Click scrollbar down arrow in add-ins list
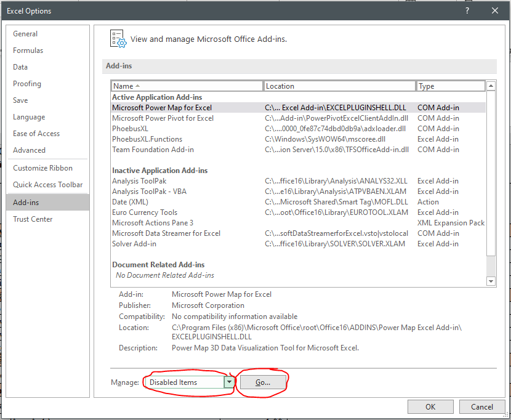 tap(491, 281)
